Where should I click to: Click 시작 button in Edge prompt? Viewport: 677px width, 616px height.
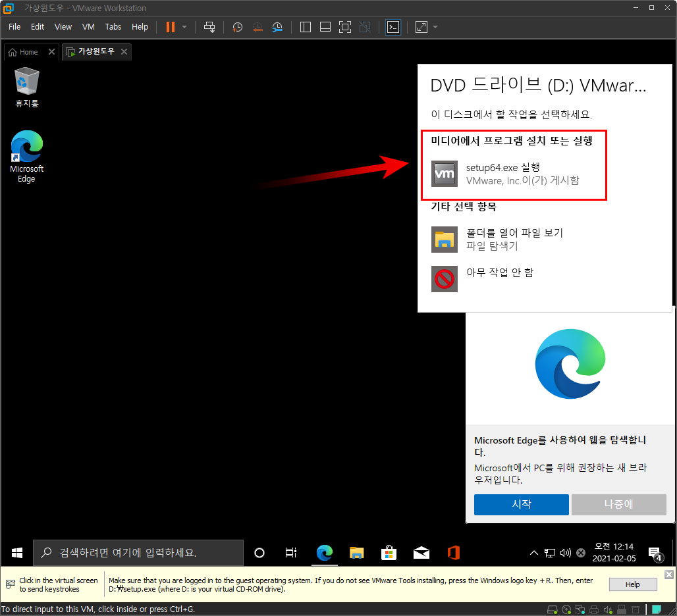(x=521, y=504)
